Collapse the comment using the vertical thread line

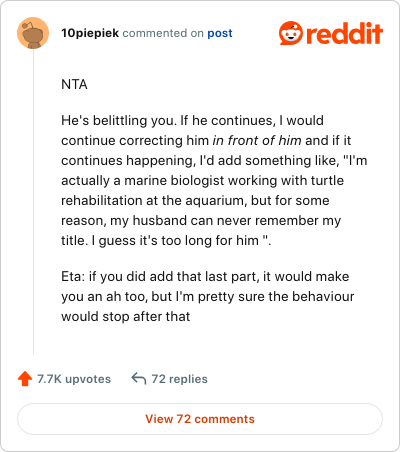pos(33,202)
